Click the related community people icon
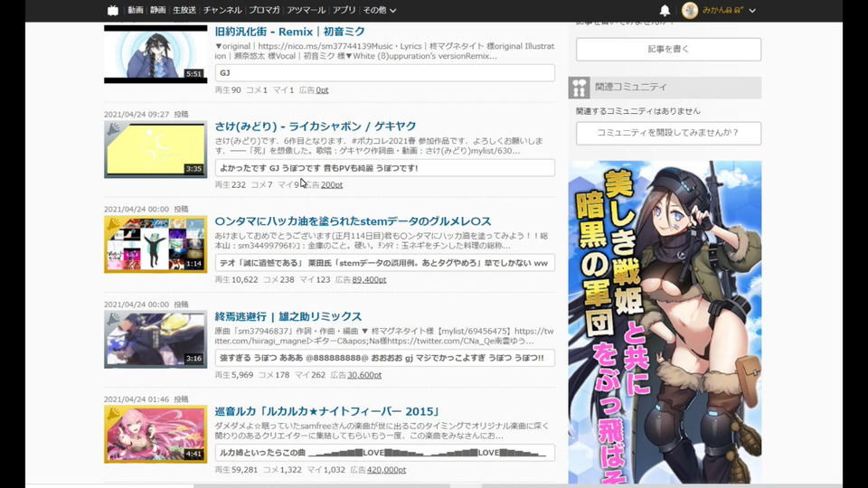 tap(579, 88)
